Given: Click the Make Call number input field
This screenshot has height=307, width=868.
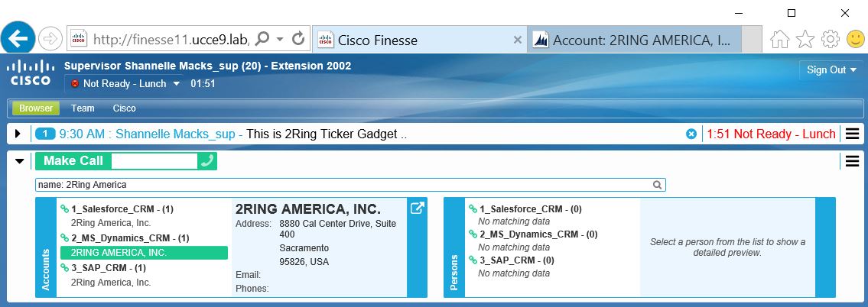Looking at the screenshot, I should tap(153, 161).
